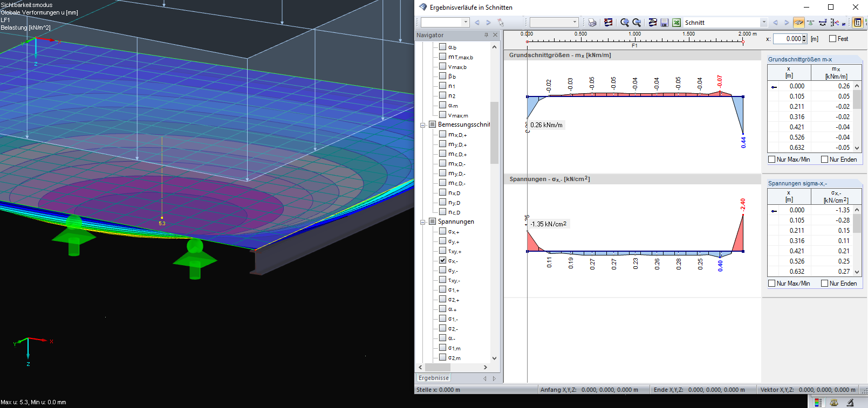The image size is (868, 408).
Task: Collapse the Bemessungsschnittgrößen tree node
Action: pos(423,125)
